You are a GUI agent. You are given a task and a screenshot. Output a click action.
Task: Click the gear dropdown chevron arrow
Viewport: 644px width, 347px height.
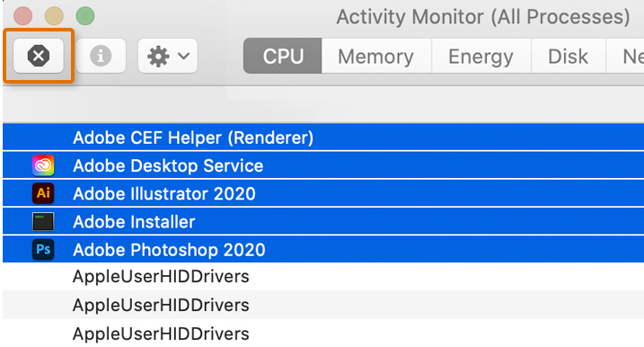[x=183, y=56]
